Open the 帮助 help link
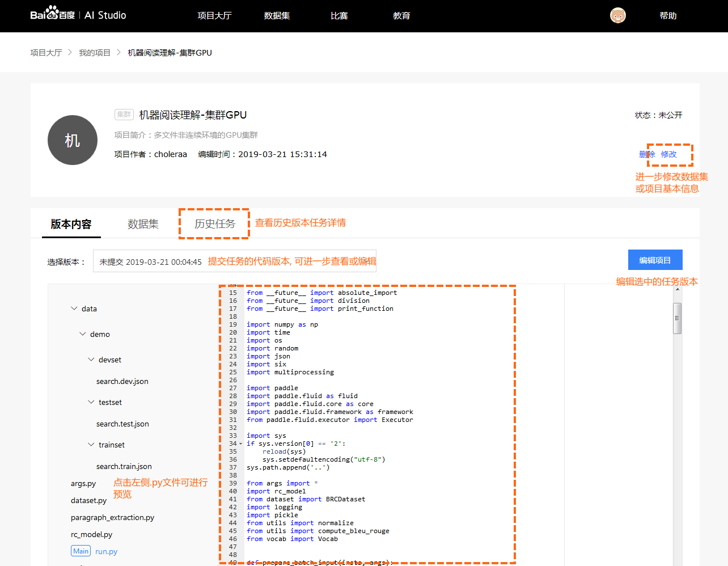Image resolution: width=728 pixels, height=566 pixels. [668, 16]
